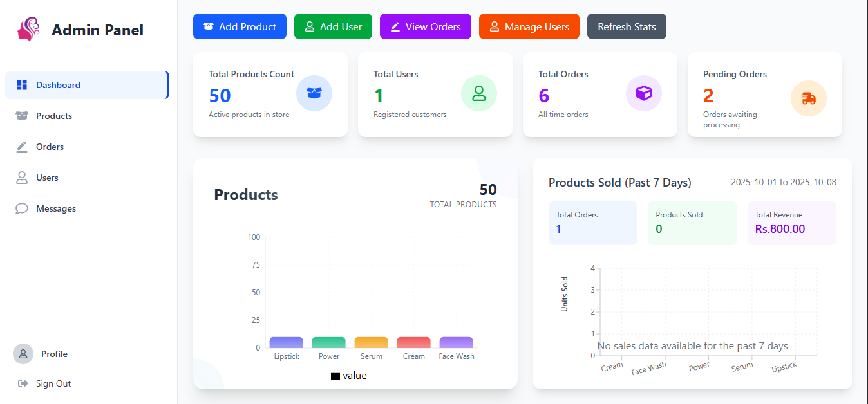Click the Lipstick bar in the Products chart
The height and width of the screenshot is (404, 868).
(x=286, y=344)
